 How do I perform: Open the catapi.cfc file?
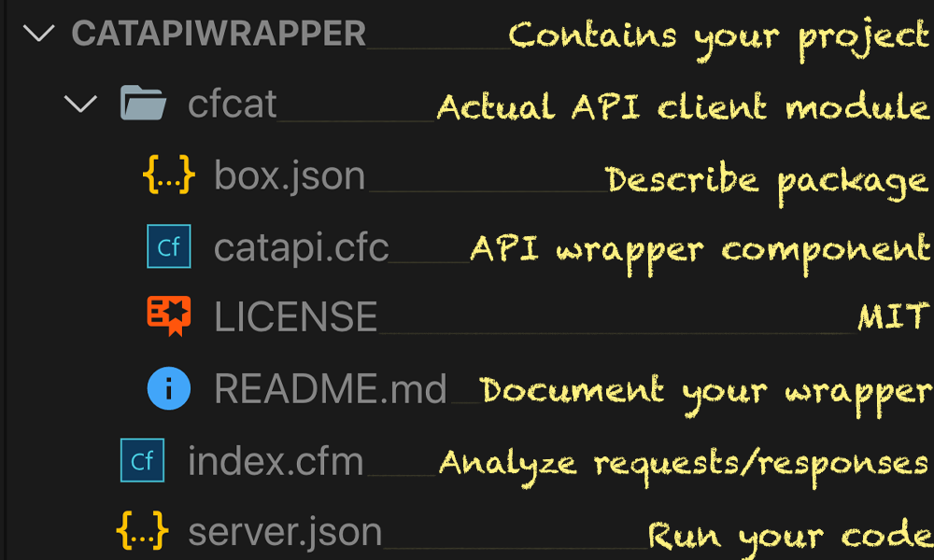(x=301, y=247)
